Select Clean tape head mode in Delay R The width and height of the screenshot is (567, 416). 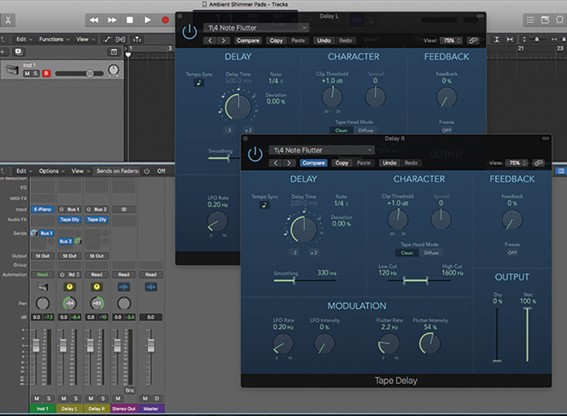pyautogui.click(x=407, y=253)
